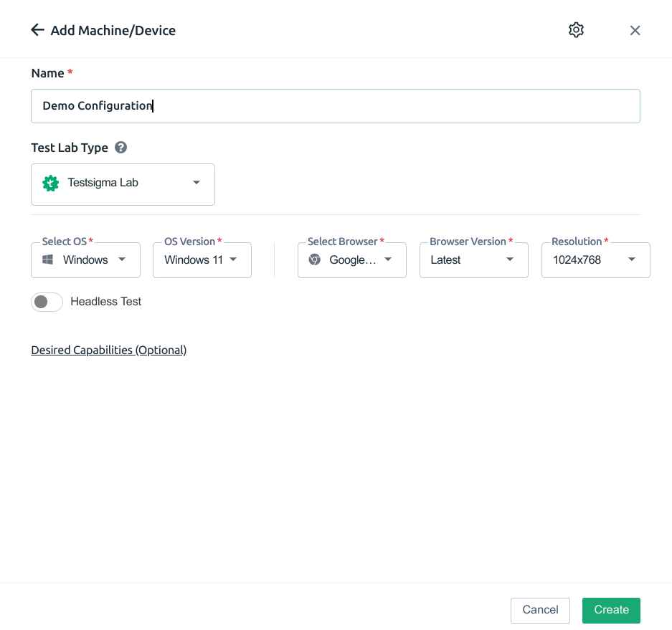The image size is (672, 630).
Task: Click the Windows logo icon
Action: click(47, 259)
